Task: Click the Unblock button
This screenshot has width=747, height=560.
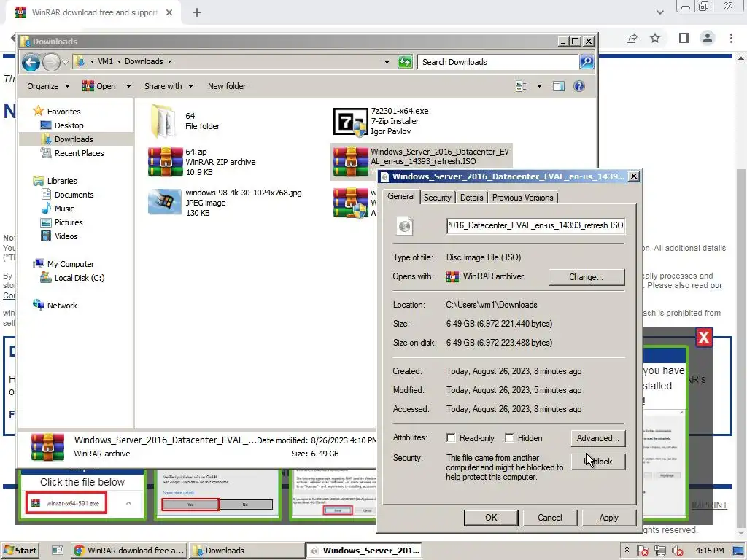Action: coord(598,462)
